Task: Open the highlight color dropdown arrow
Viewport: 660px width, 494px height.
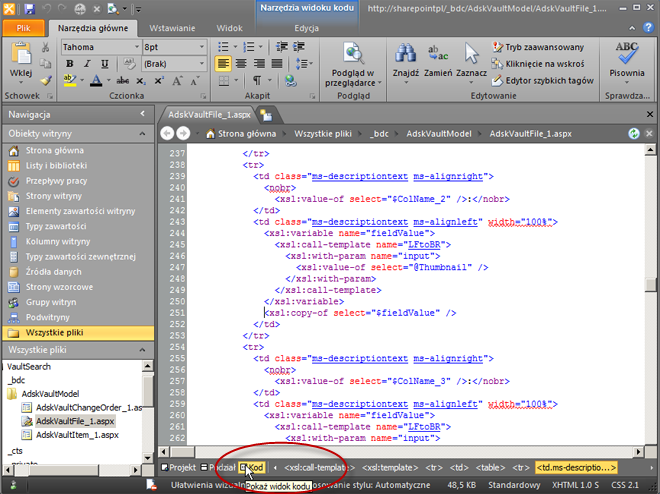Action: click(82, 80)
